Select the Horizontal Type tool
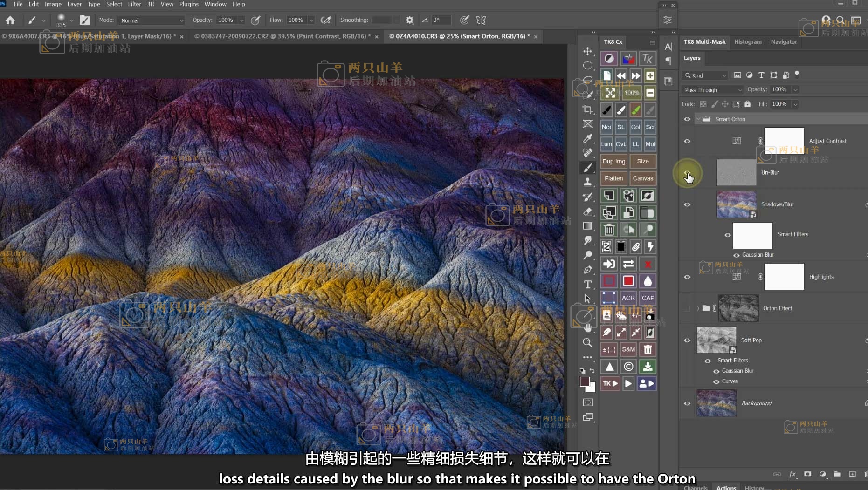The width and height of the screenshot is (868, 490). coord(588,284)
